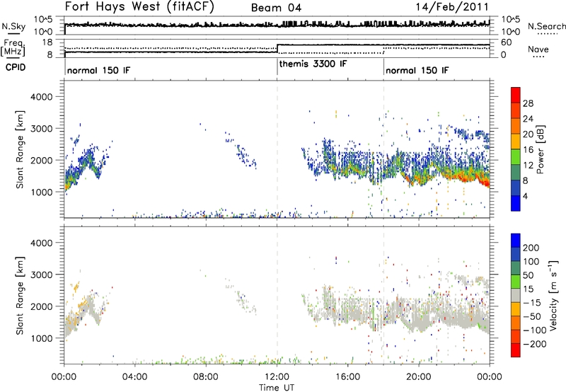This screenshot has width=566, height=392.
Task: Click the '28' power colorbar tick
Action: coord(528,103)
